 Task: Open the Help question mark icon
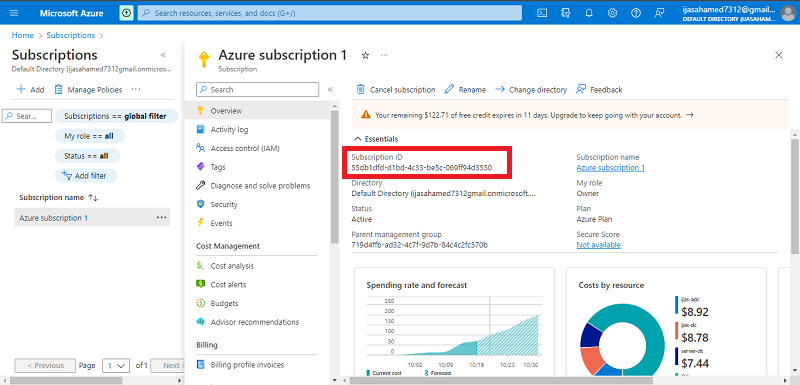[x=636, y=13]
